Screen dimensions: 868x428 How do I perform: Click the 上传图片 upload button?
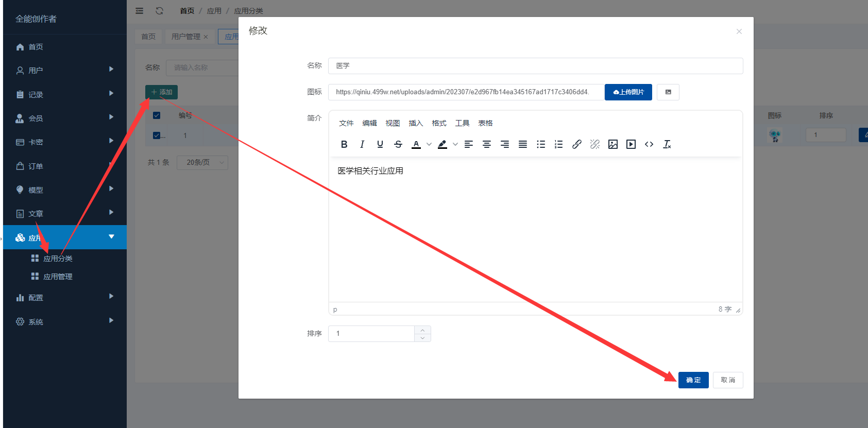[628, 92]
